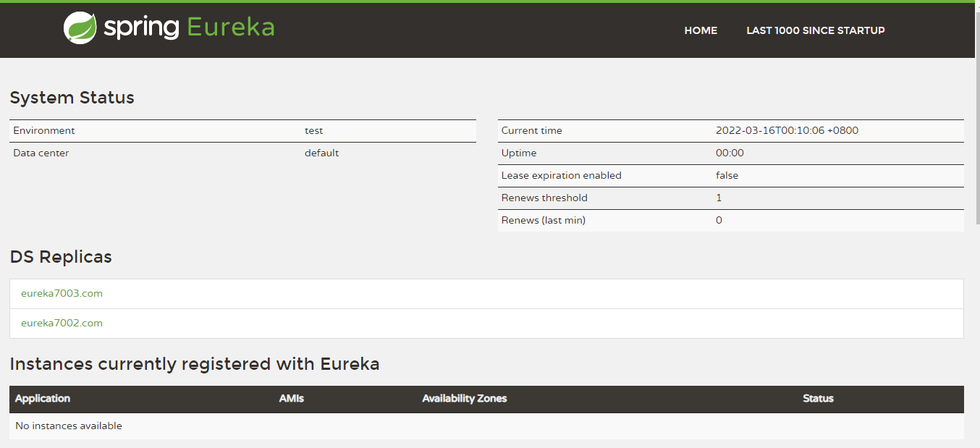Select the timestamp 2022-03-16T00:10:06 +0800
The height and width of the screenshot is (448, 980).
point(787,131)
